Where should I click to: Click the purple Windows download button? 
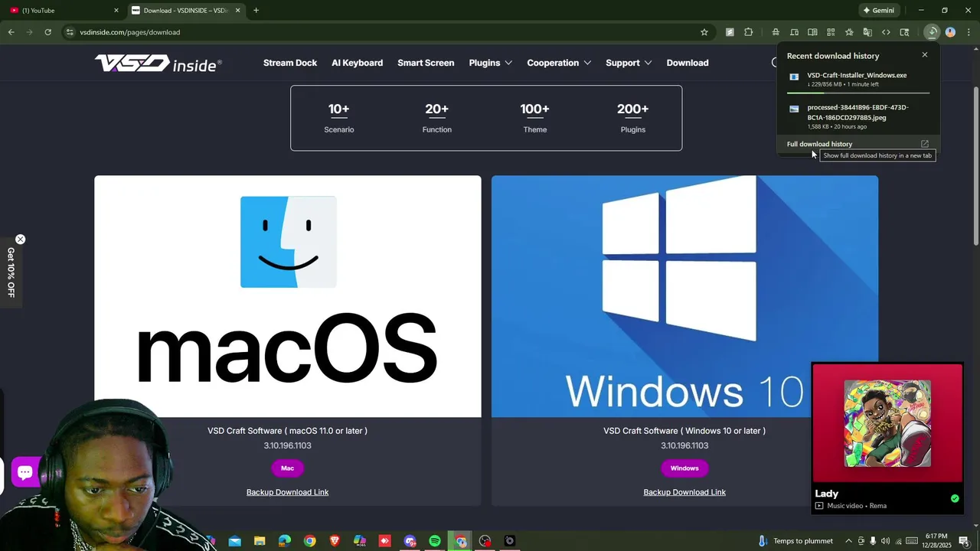[x=684, y=468]
